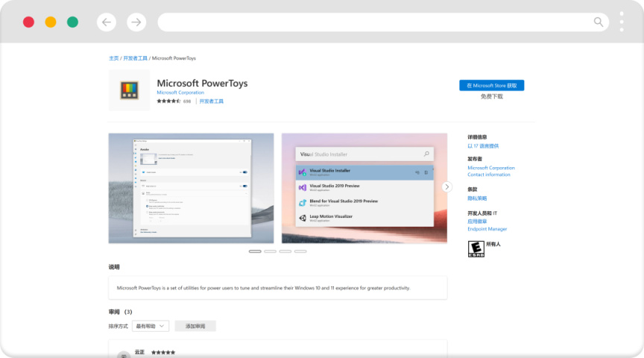Viewport: 644px width, 358px height.
Task: Open the 最有帮助 sort dropdown
Action: pyautogui.click(x=151, y=326)
